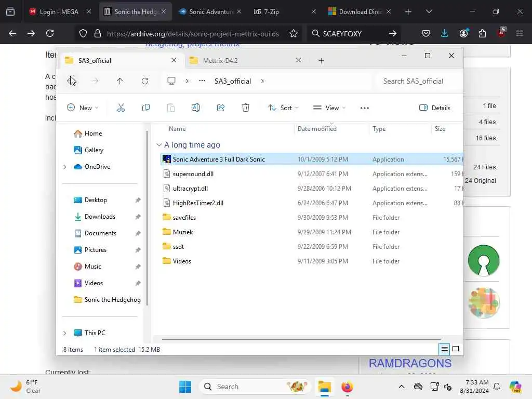Click the Rename icon in Explorer toolbar

tap(196, 108)
